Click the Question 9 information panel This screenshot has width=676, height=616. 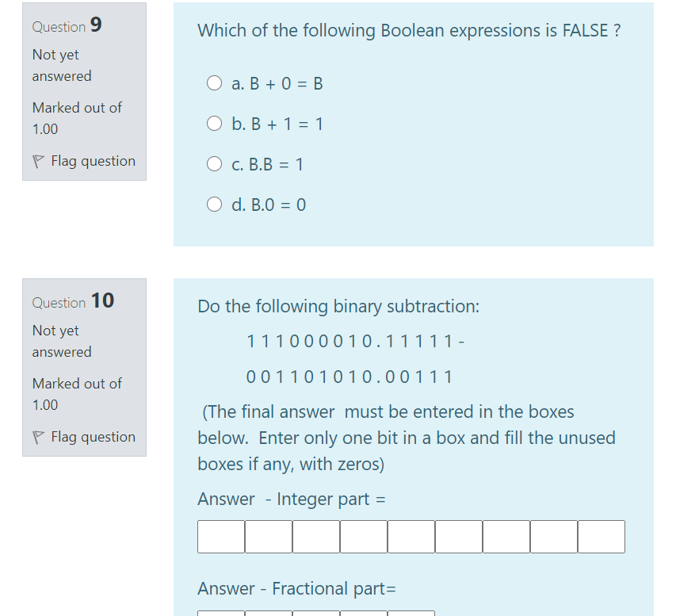(x=84, y=91)
